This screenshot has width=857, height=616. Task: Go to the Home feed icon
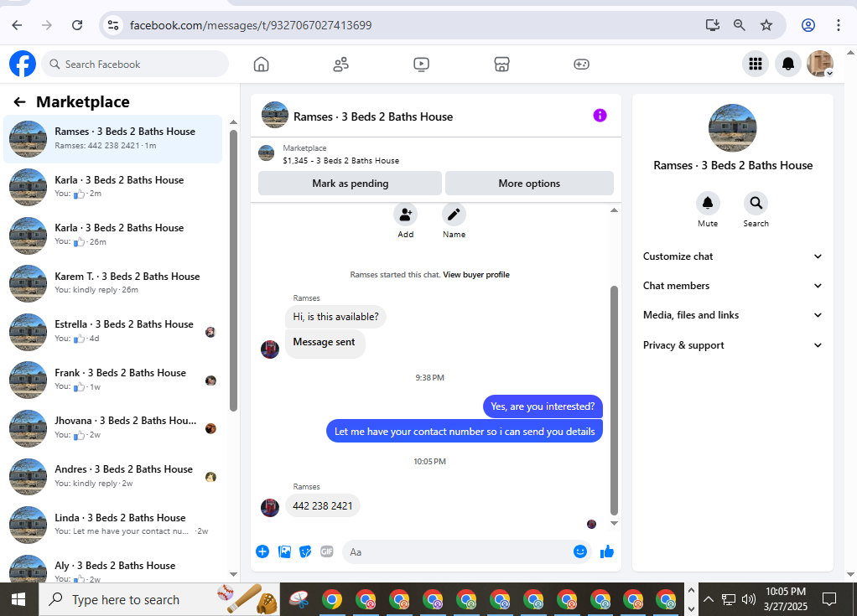coord(262,65)
